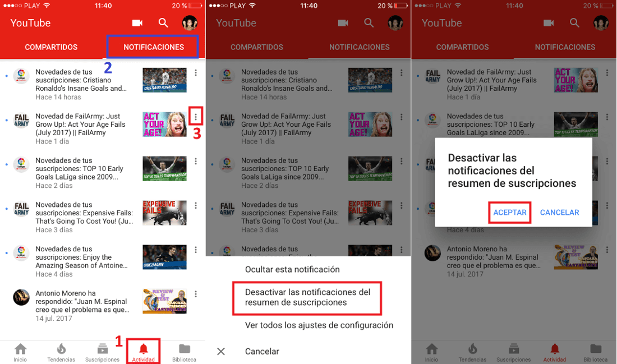This screenshot has width=617, height=364.
Task: Open 'TOP 10 Early Goals LaLiga' notification text, left screen
Action: (80, 168)
